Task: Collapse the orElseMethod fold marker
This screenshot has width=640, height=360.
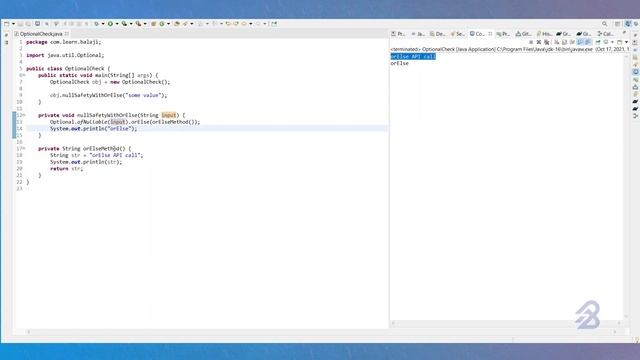Action: [24, 149]
